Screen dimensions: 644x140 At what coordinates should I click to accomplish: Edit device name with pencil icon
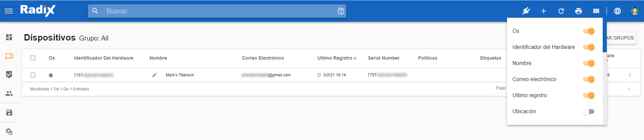(x=154, y=75)
